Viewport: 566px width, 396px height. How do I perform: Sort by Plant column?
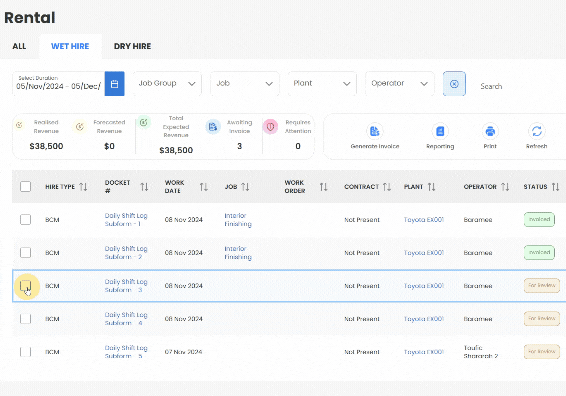(x=431, y=187)
